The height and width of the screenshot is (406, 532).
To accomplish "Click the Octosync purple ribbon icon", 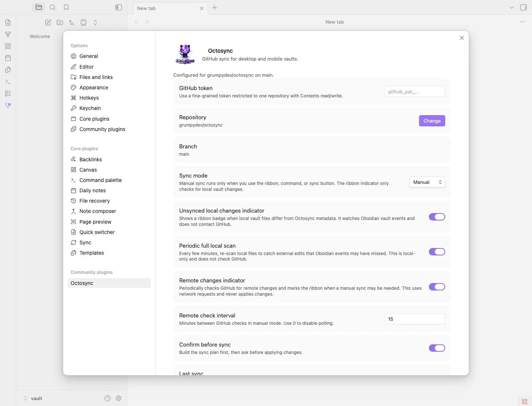I will pos(8,105).
